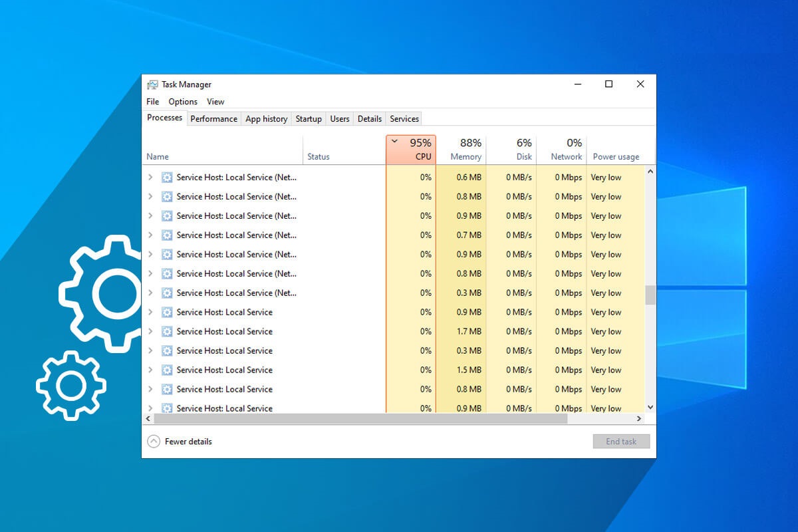This screenshot has height=532, width=798.
Task: Click the 0 MB/s disk cell in the 1.7 MB row
Action: pos(511,331)
